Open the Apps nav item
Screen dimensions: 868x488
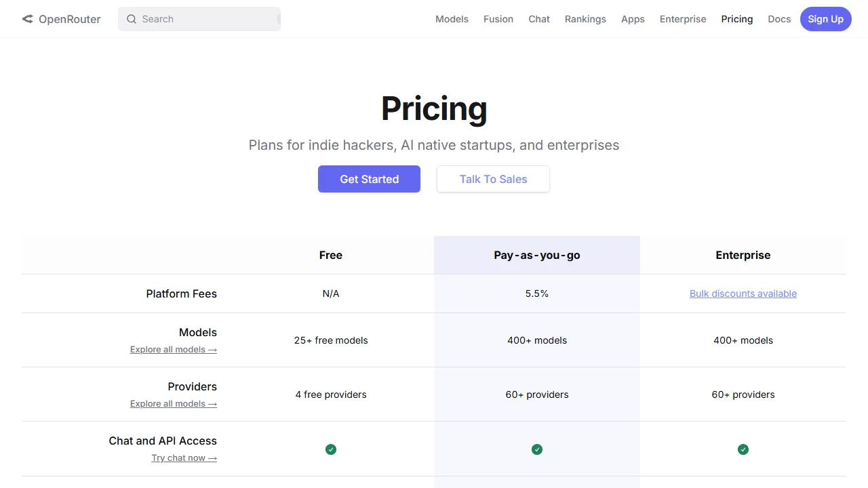click(633, 19)
